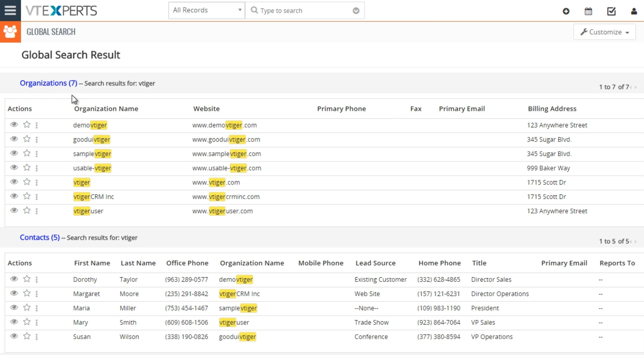Star the demovtiger organization
The image size is (644, 355).
(27, 125)
